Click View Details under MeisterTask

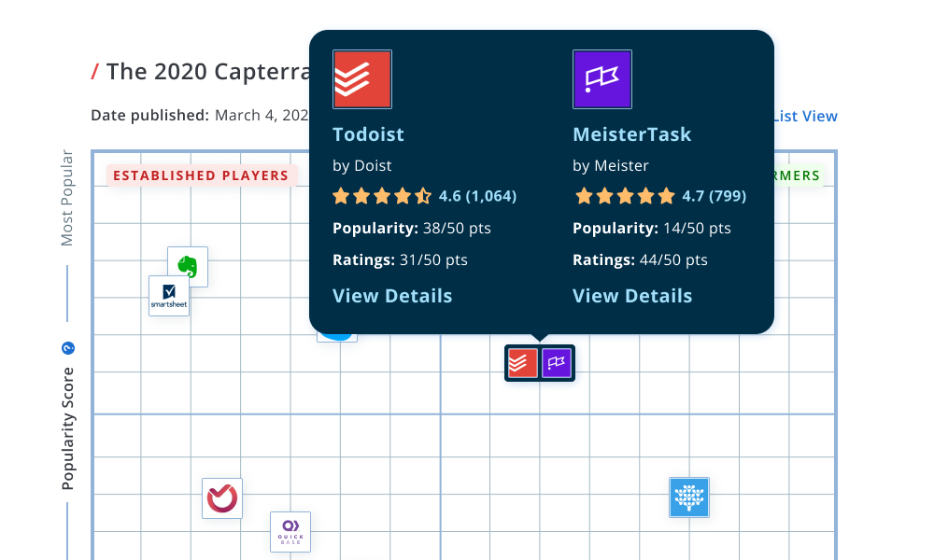(632, 296)
